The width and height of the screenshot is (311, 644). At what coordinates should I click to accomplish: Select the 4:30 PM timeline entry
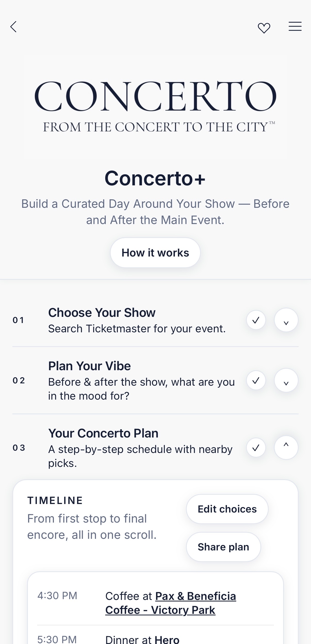click(57, 596)
